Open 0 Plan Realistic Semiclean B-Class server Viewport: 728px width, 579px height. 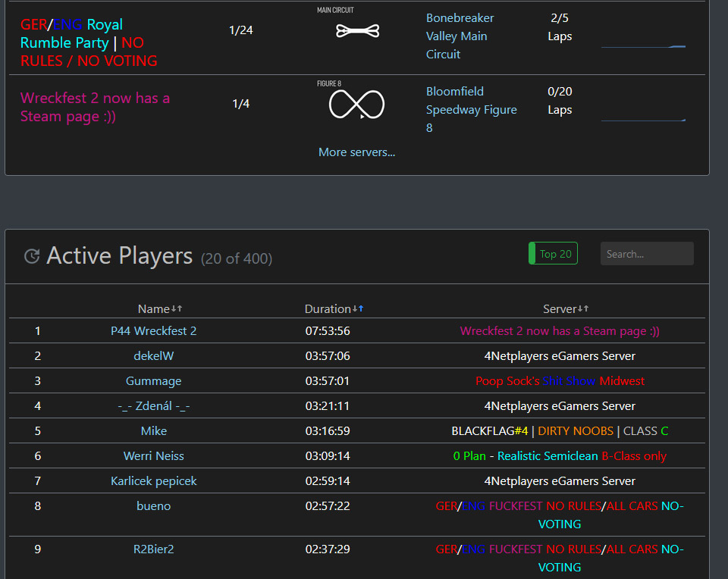tap(560, 456)
